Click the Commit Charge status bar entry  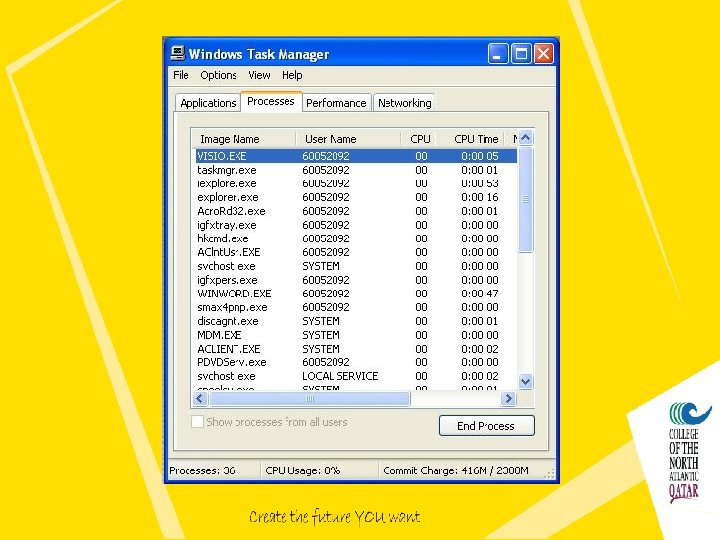(456, 471)
